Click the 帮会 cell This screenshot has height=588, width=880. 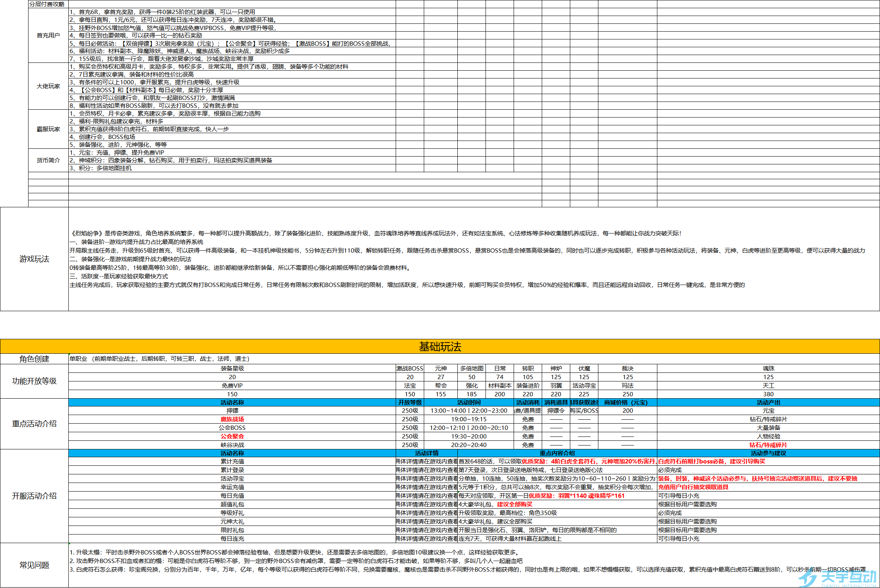click(441, 386)
